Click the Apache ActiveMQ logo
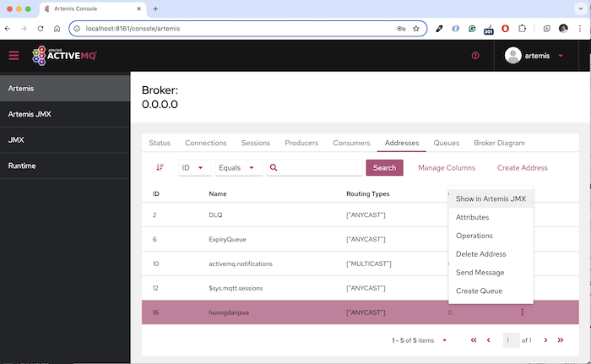This screenshot has height=364, width=591. point(64,56)
